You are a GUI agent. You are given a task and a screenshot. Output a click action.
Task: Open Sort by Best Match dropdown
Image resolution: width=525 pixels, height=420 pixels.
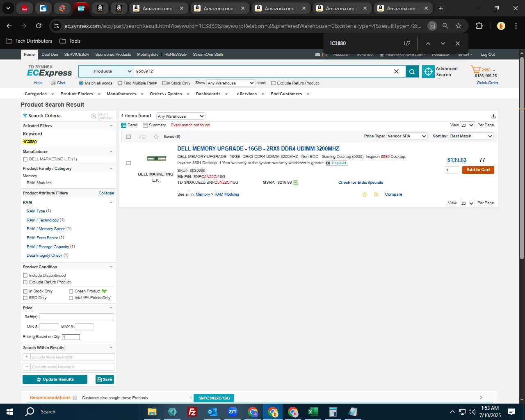(x=471, y=136)
